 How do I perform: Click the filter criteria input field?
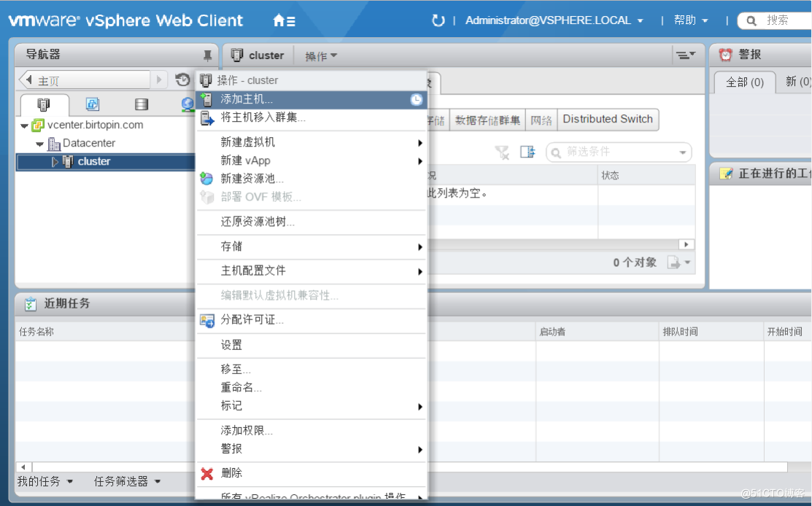[x=619, y=152]
